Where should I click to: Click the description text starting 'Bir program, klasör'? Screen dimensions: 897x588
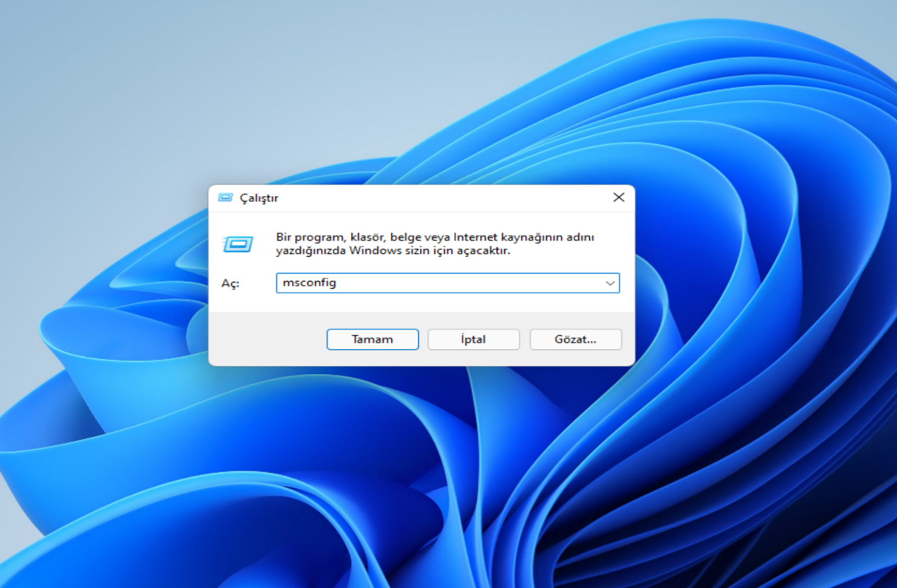[435, 244]
